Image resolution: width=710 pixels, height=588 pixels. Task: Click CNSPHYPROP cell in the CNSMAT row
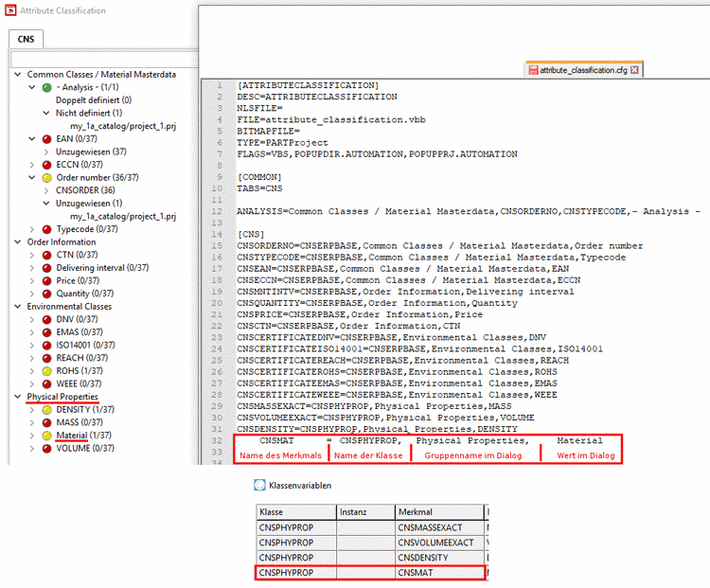(296, 573)
